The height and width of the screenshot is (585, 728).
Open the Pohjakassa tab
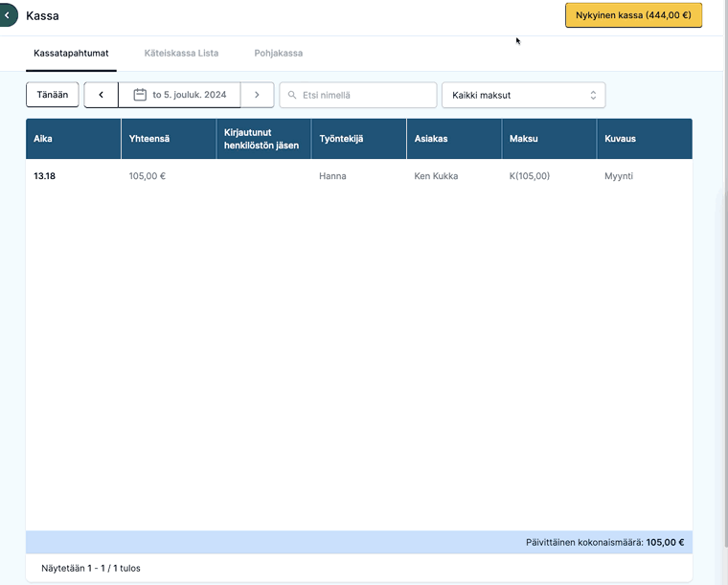point(278,54)
